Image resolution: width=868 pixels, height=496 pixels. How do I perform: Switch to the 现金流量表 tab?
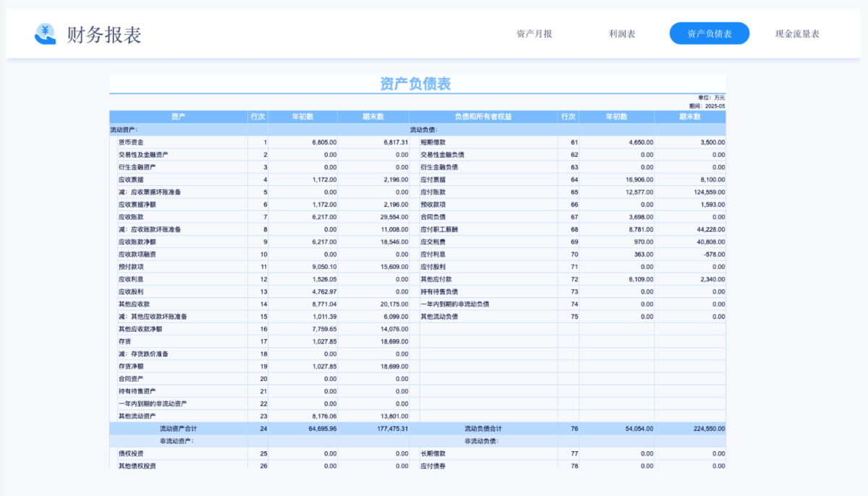[798, 33]
